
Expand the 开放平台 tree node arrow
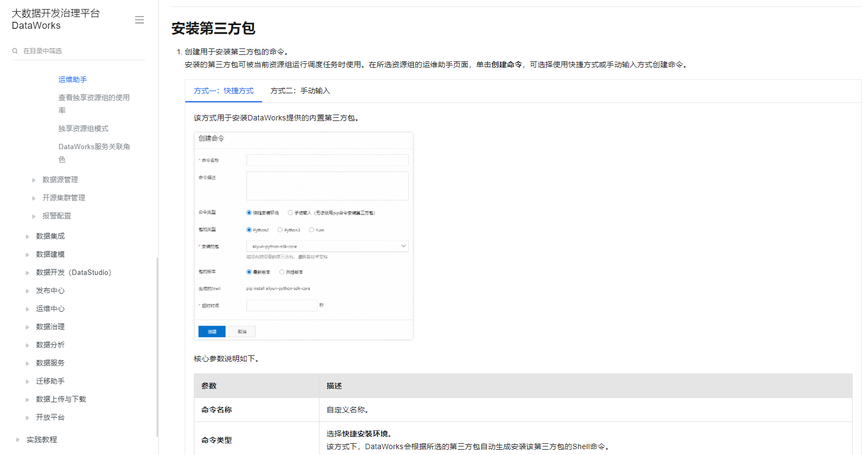click(27, 418)
